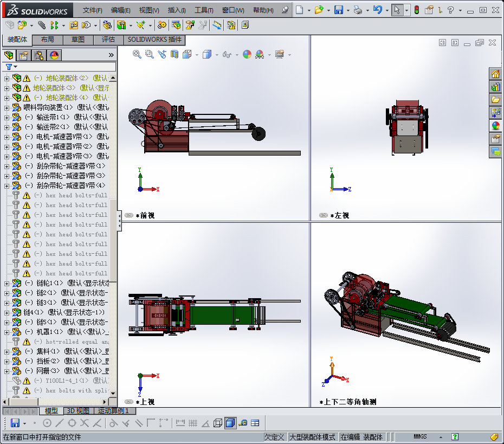Expand the 链轮1<1> tree node
The height and width of the screenshot is (444, 504).
click(7, 284)
